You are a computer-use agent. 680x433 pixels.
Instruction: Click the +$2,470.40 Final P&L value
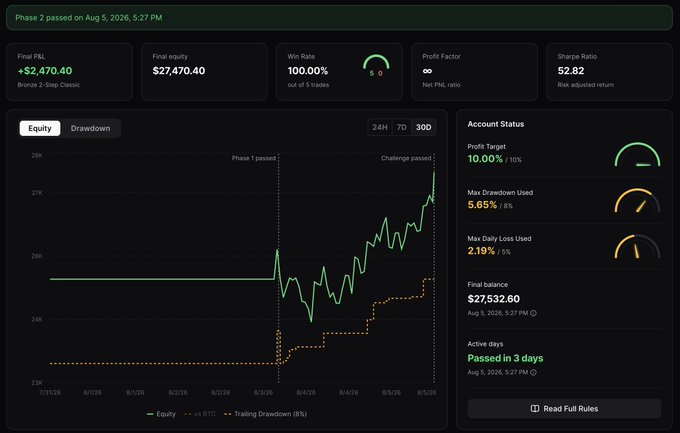[45, 71]
